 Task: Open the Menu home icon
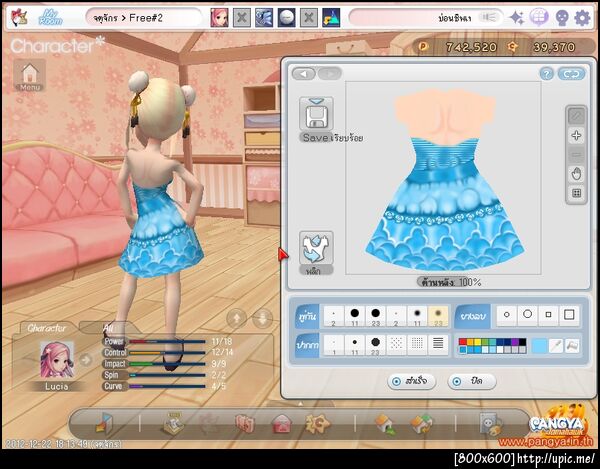pos(30,76)
